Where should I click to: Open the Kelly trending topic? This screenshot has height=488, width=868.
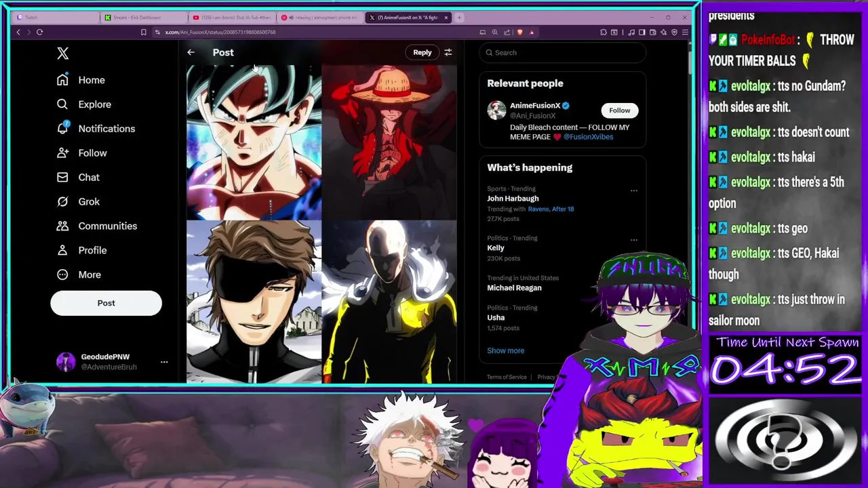point(496,248)
